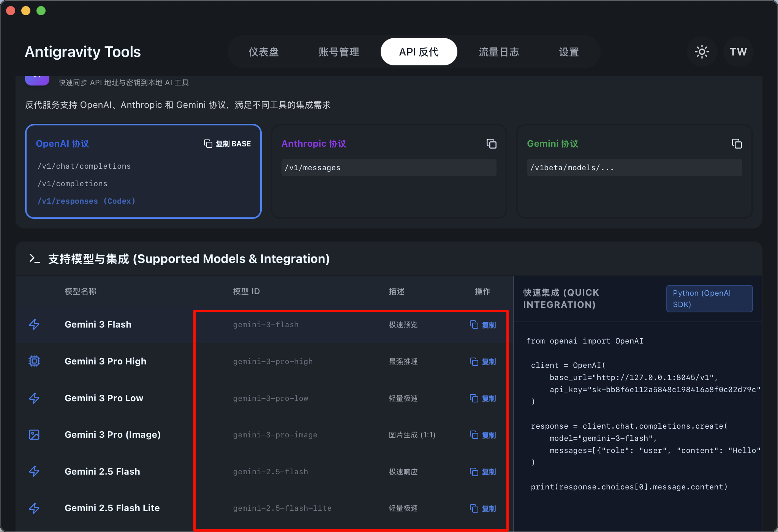
Task: Copy the gemini-2.5-flash model ID
Action: click(483, 472)
